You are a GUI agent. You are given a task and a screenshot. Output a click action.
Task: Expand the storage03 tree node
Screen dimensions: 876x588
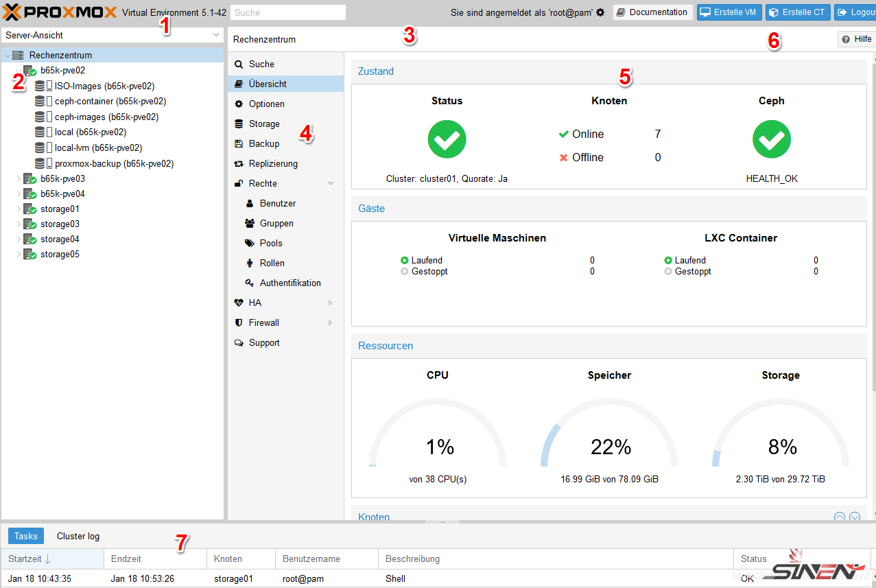19,224
